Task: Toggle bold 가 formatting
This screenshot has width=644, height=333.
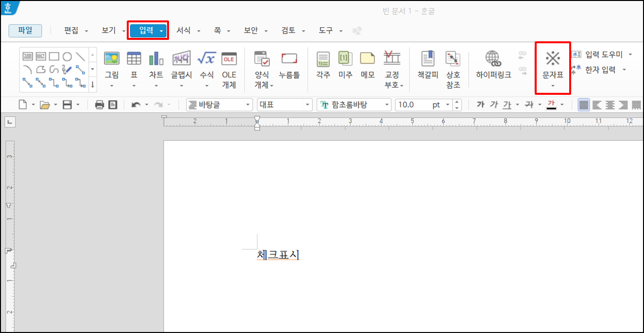Action: pyautogui.click(x=481, y=105)
